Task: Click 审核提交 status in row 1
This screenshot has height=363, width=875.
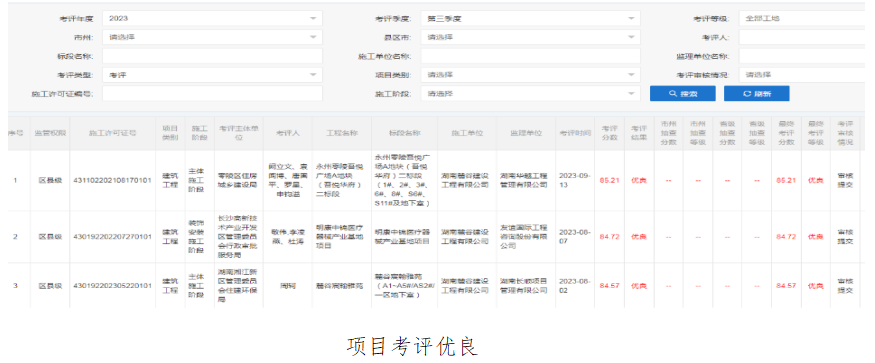Action: [845, 180]
